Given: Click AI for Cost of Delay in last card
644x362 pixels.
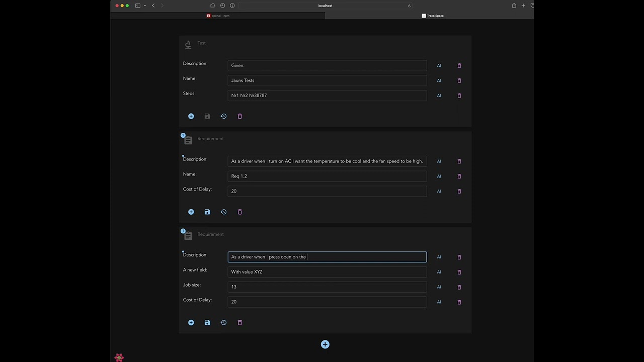Looking at the screenshot, I should coord(439,302).
